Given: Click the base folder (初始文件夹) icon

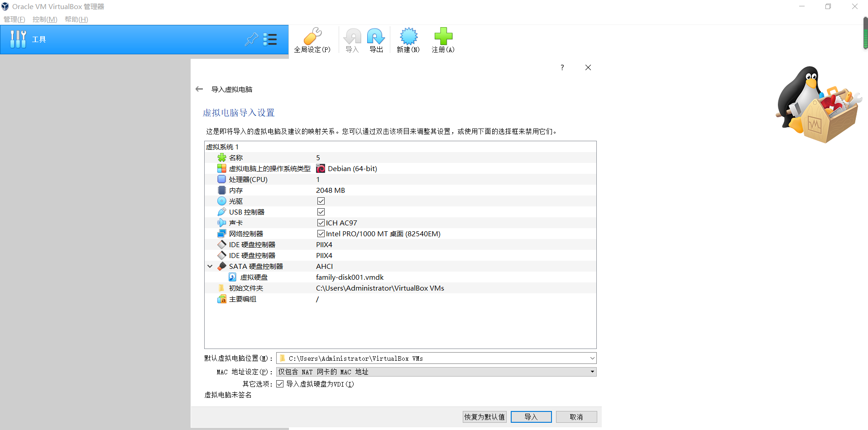Looking at the screenshot, I should click(221, 288).
